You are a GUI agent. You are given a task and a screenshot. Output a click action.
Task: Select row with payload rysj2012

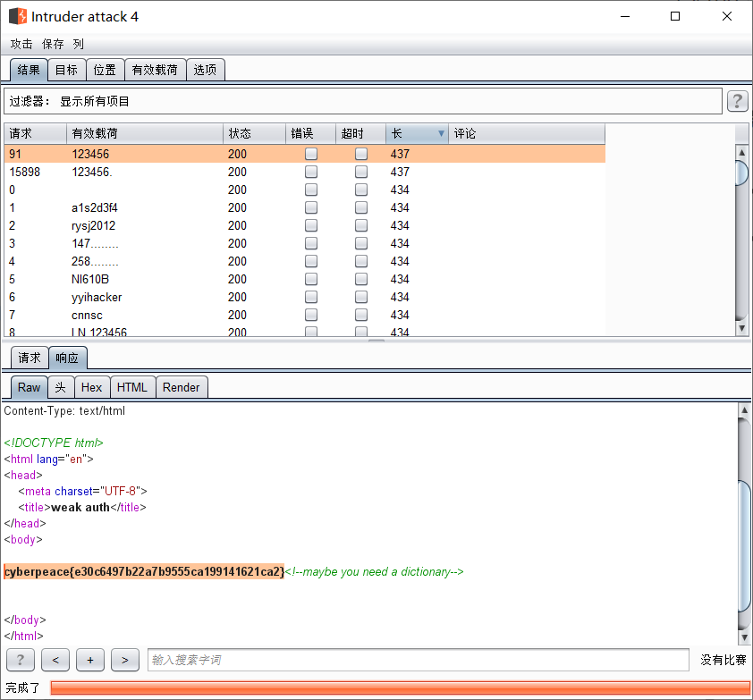(x=304, y=225)
